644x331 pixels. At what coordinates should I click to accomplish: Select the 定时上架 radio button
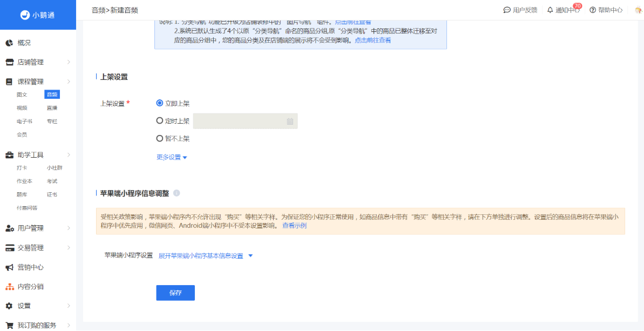coord(160,121)
